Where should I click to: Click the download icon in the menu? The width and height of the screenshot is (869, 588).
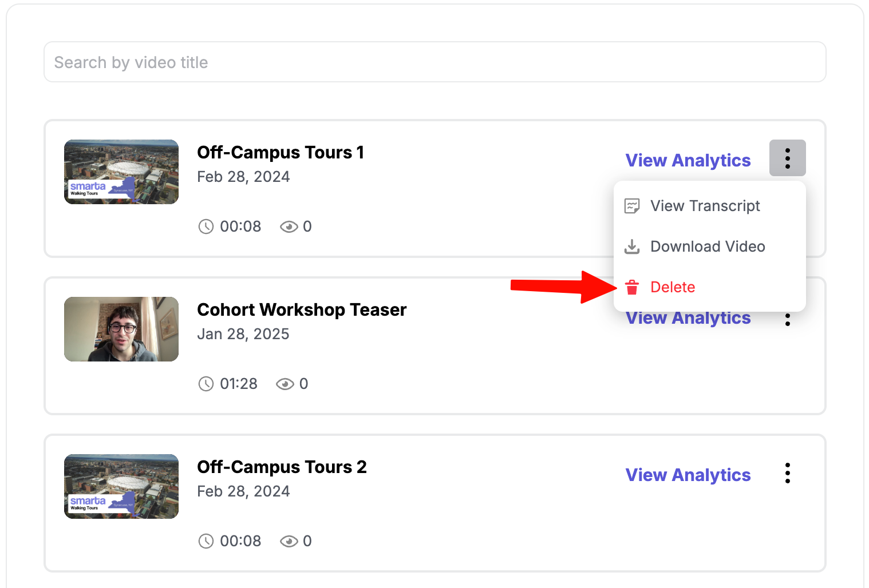point(632,247)
